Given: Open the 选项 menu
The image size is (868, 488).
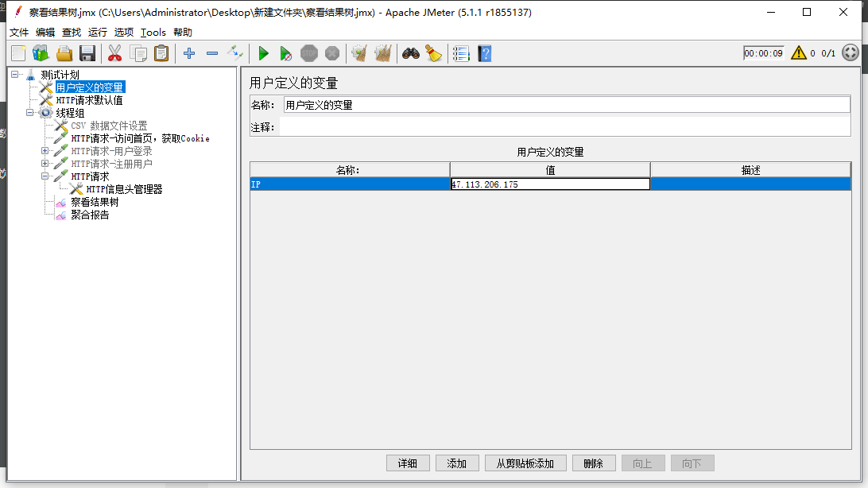Looking at the screenshot, I should coord(123,32).
